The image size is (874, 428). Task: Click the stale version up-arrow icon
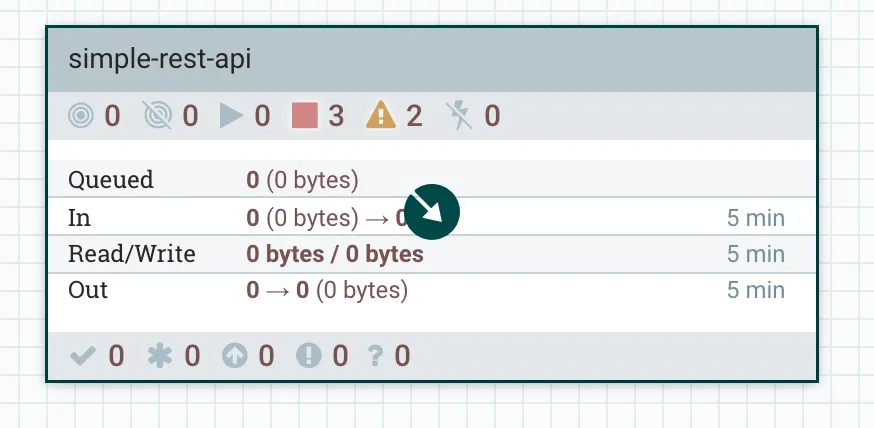click(x=234, y=355)
